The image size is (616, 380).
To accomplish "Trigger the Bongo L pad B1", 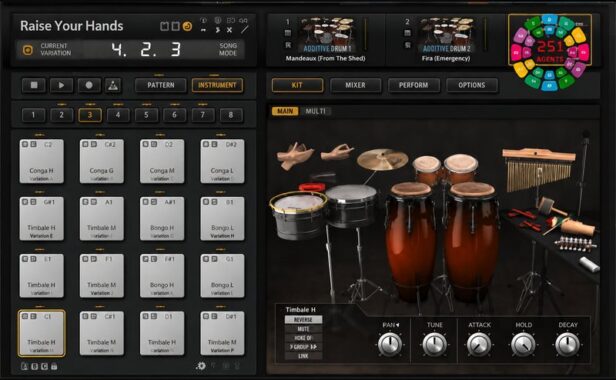I will pyautogui.click(x=222, y=218).
